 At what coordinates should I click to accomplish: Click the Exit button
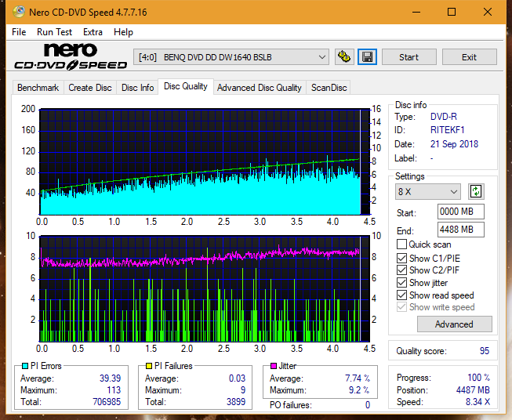pos(469,57)
